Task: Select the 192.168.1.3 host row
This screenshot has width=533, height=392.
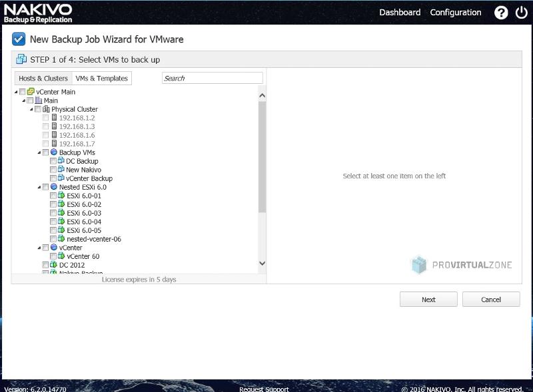Action: pos(77,126)
